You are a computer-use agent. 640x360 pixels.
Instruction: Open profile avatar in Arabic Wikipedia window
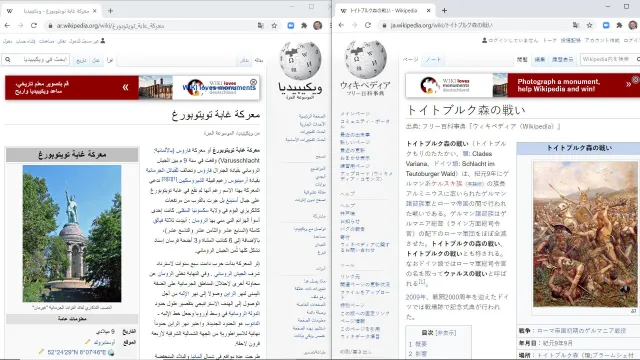point(318,25)
